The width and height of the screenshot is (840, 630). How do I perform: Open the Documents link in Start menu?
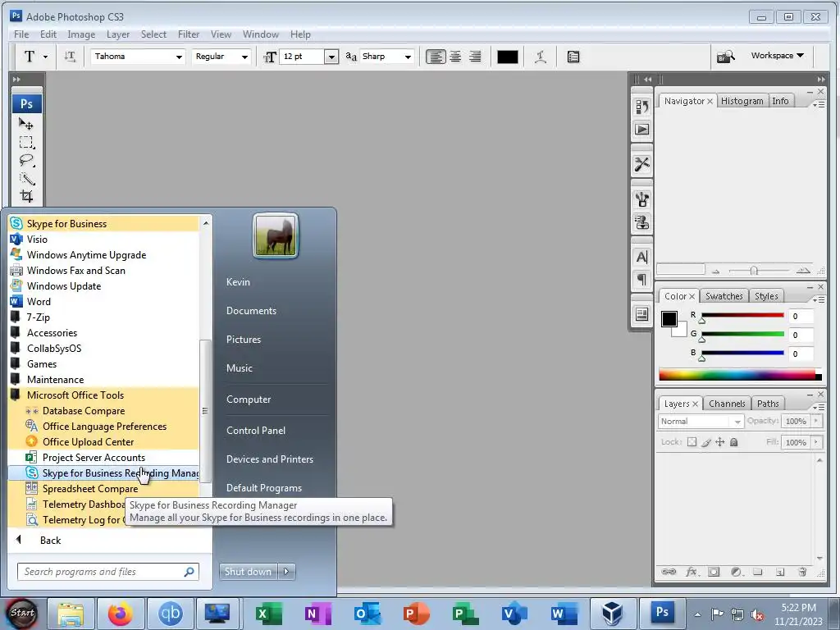tap(251, 311)
